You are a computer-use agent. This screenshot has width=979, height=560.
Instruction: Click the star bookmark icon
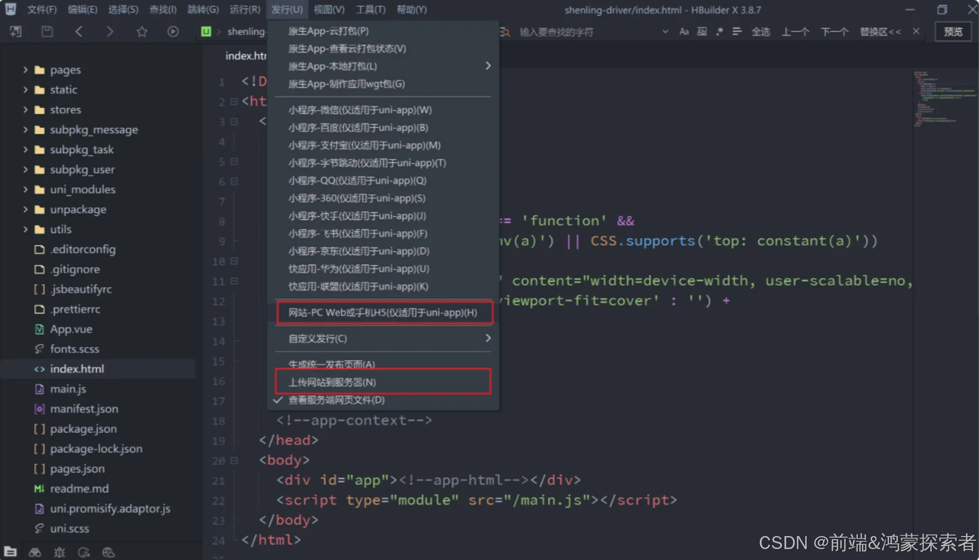141,32
